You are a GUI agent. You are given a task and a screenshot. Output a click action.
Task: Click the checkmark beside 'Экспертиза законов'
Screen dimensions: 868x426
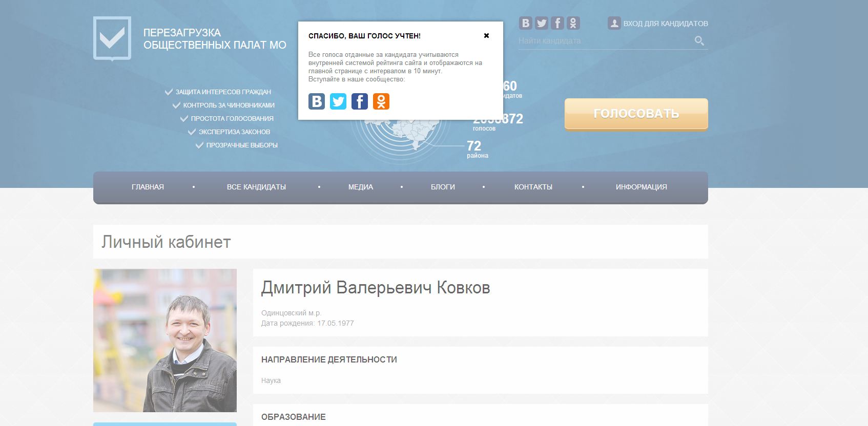click(192, 132)
